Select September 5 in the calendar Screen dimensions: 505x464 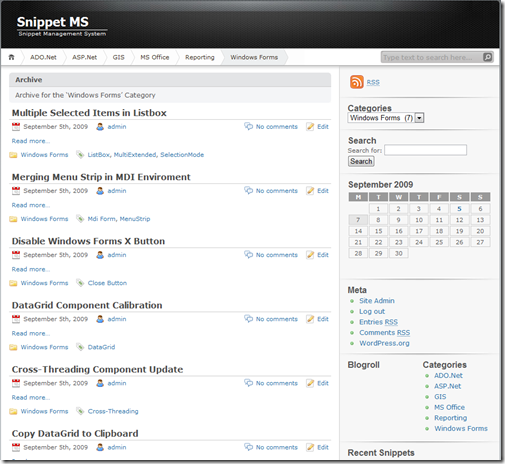point(459,209)
